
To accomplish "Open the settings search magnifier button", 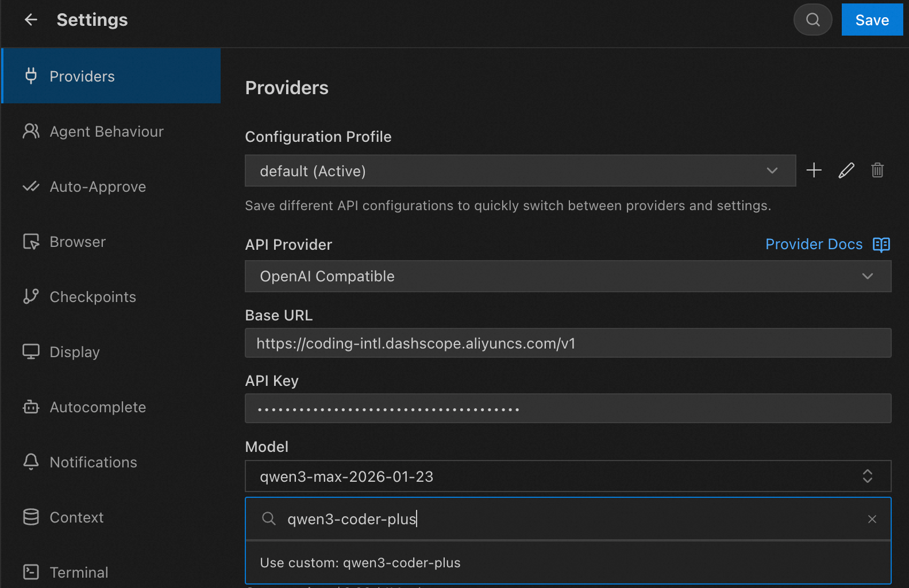I will [812, 20].
